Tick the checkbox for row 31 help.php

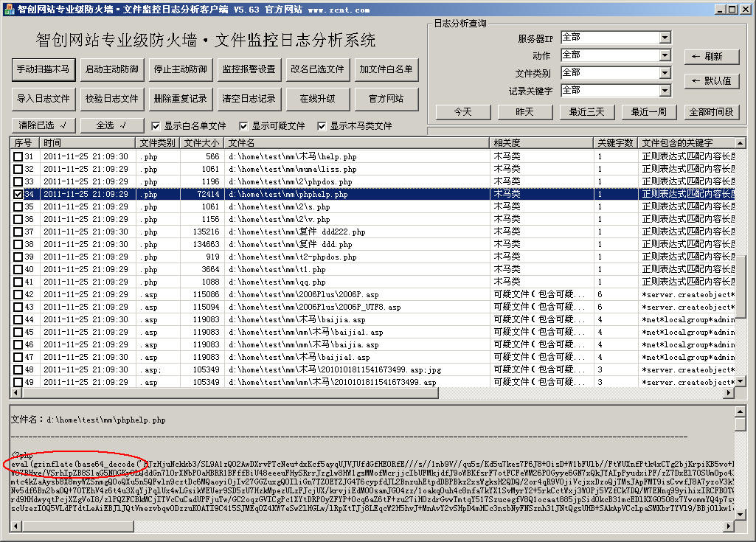(x=18, y=157)
